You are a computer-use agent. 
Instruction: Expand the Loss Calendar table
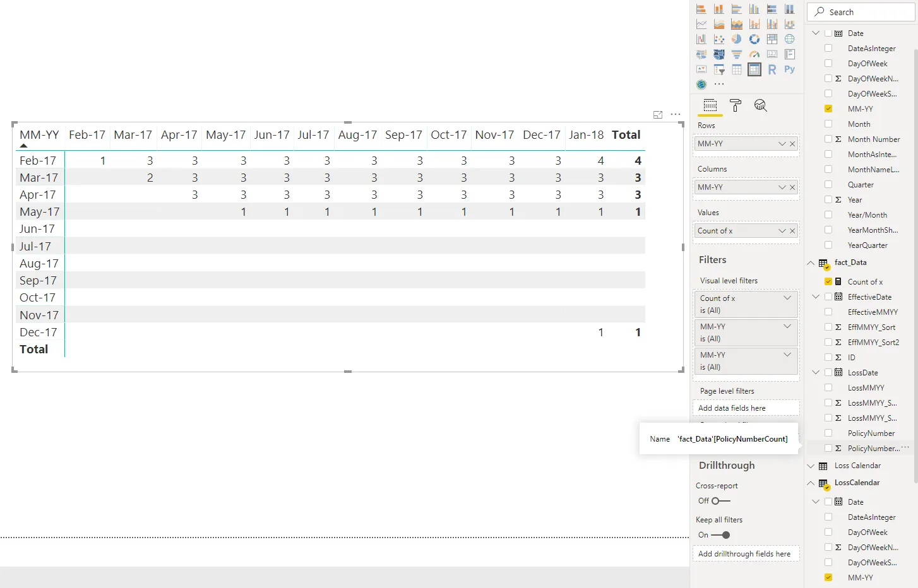click(811, 466)
